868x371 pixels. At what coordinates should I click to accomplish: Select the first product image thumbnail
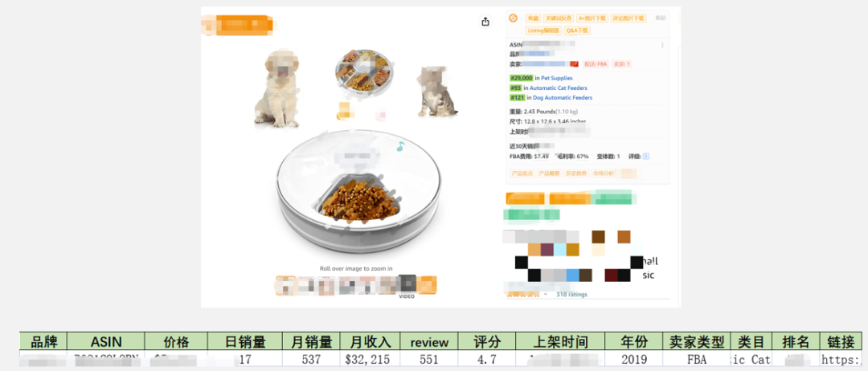click(x=286, y=285)
